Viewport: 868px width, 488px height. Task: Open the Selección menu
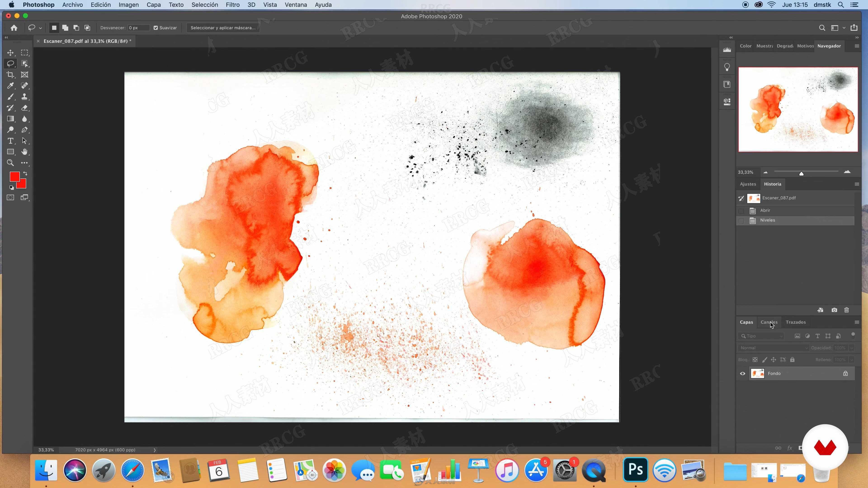(x=205, y=5)
